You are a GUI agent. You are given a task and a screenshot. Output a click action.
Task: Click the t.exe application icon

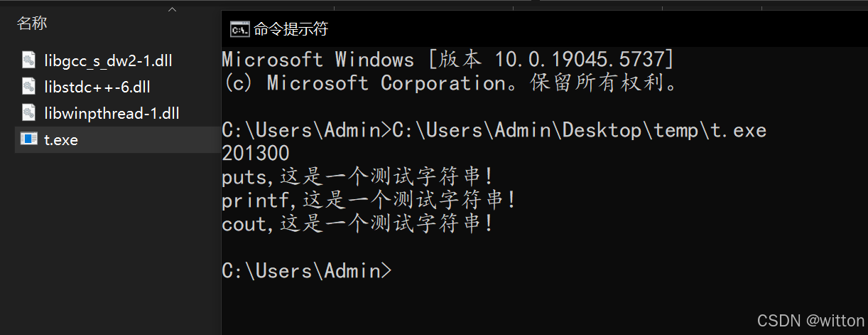pos(29,139)
